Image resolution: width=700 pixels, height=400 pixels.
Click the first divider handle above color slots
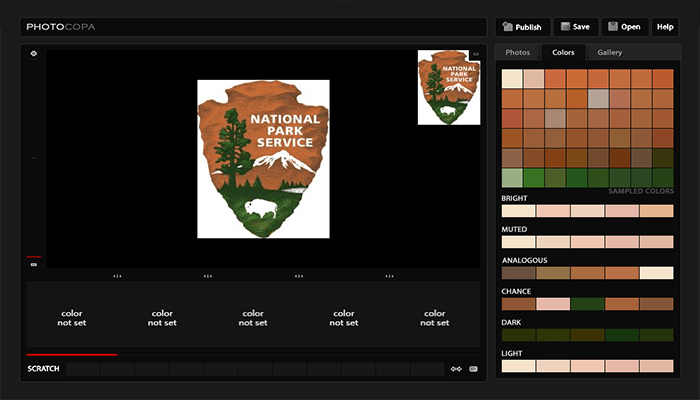coord(117,276)
